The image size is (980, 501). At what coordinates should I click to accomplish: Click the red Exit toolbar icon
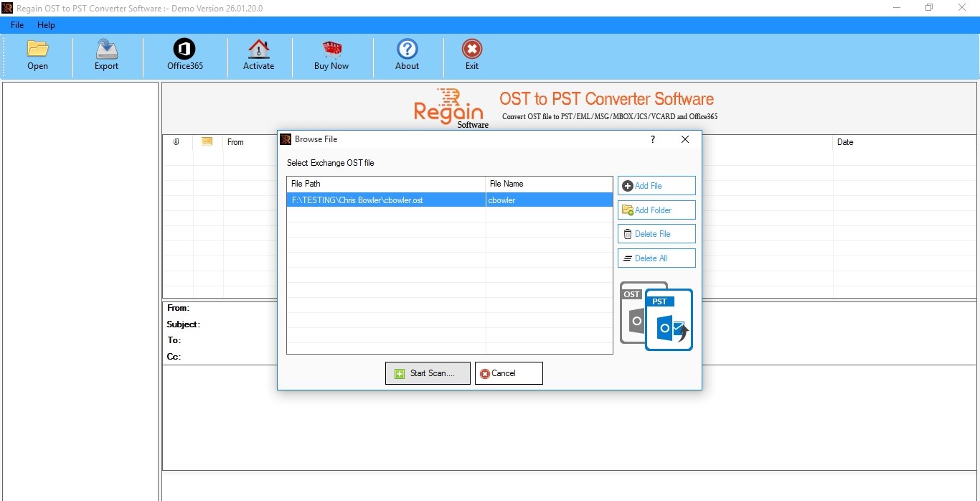(x=471, y=55)
